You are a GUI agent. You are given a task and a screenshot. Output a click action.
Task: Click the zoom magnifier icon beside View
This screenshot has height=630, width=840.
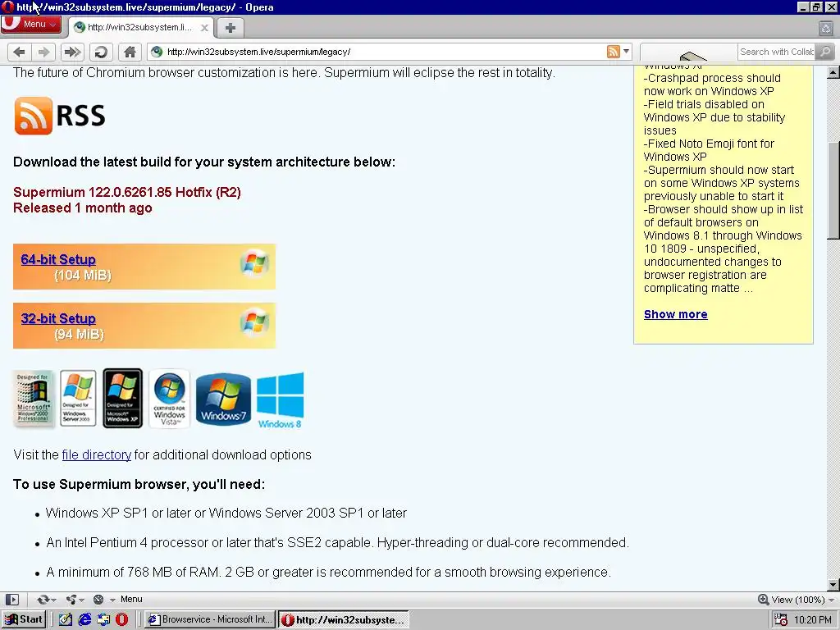[x=764, y=600]
